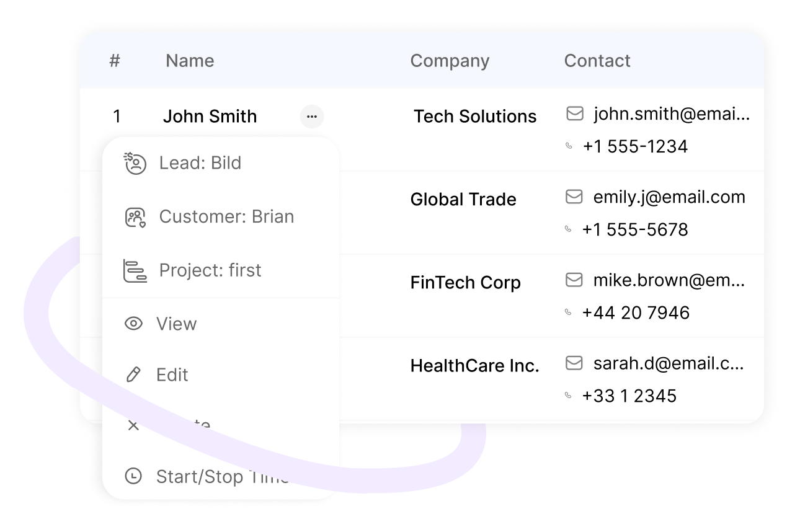
Task: Click envelope icon beside john.smith email
Action: (575, 114)
